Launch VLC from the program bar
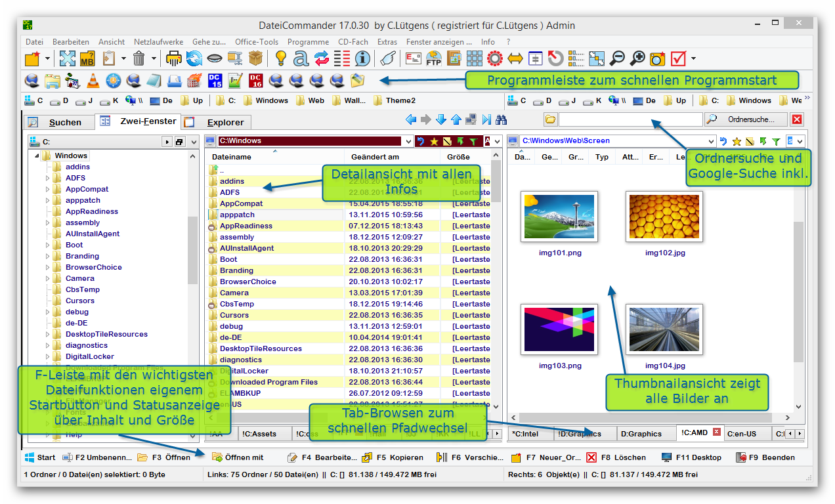This screenshot has width=835, height=504. click(x=93, y=81)
